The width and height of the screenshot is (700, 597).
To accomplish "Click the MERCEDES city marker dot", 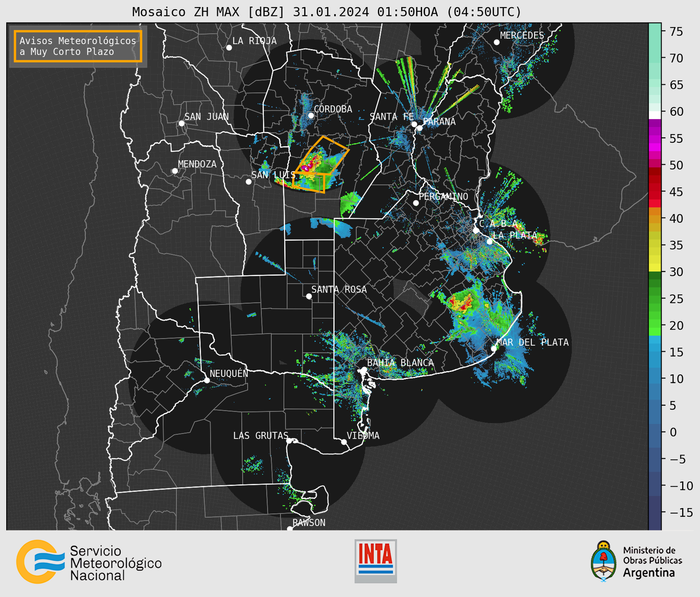I will (x=497, y=42).
